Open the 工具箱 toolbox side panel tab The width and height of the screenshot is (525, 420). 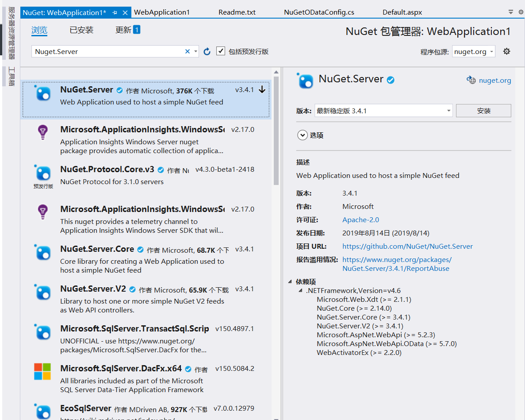coord(11,77)
